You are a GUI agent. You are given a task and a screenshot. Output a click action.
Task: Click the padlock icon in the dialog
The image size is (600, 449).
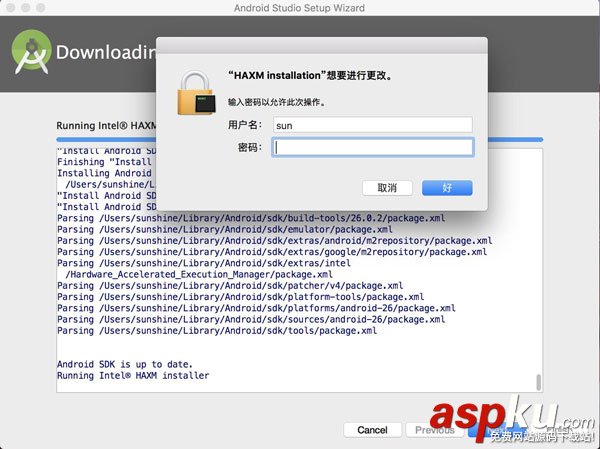pyautogui.click(x=196, y=93)
